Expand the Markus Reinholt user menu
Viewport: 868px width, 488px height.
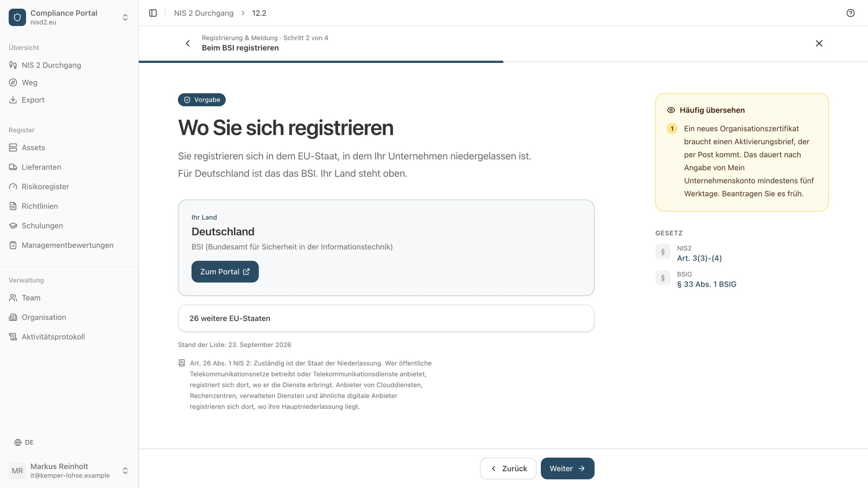tap(125, 471)
